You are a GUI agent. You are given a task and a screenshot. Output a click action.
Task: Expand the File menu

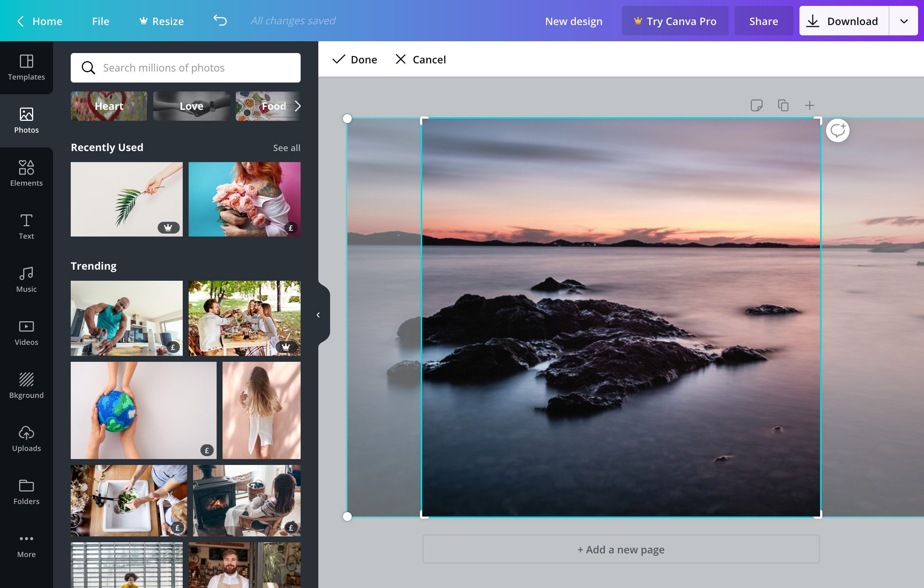tap(100, 20)
